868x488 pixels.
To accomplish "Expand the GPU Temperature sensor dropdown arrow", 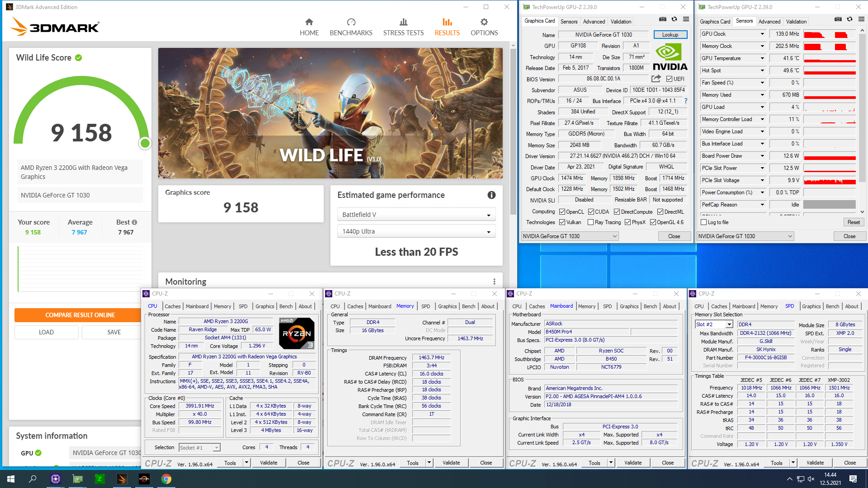I will click(x=762, y=58).
